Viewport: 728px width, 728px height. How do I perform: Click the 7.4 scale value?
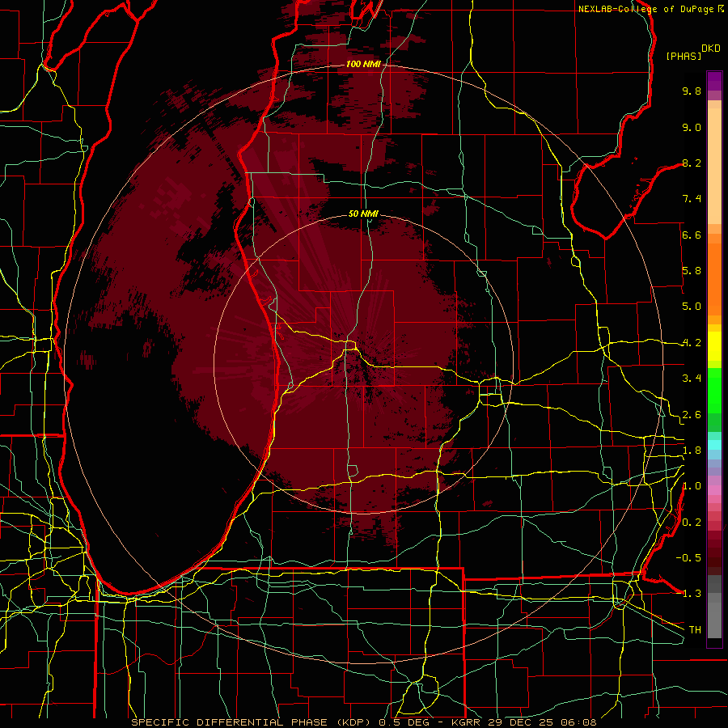point(692,199)
